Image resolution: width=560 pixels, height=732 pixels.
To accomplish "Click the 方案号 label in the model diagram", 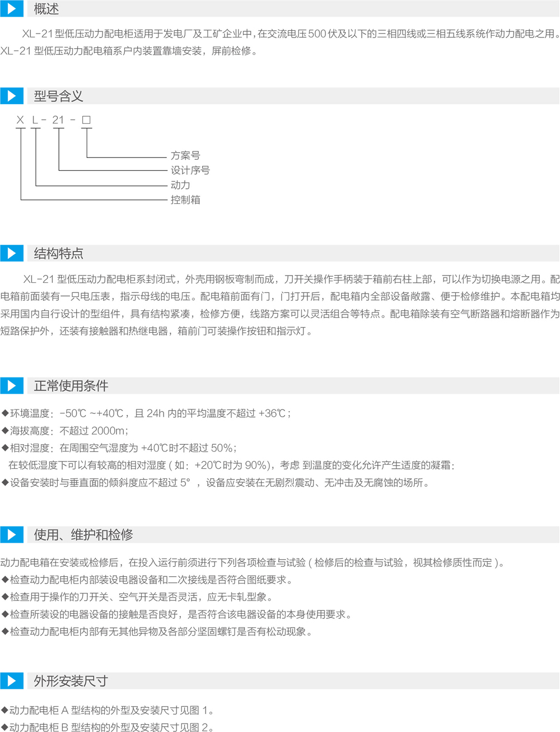I will [x=185, y=156].
